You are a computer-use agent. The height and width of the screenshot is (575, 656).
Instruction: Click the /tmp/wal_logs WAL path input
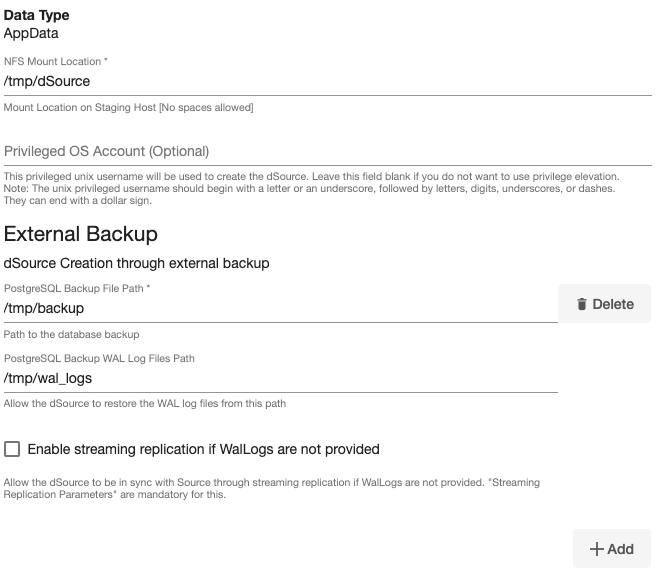[x=280, y=378]
